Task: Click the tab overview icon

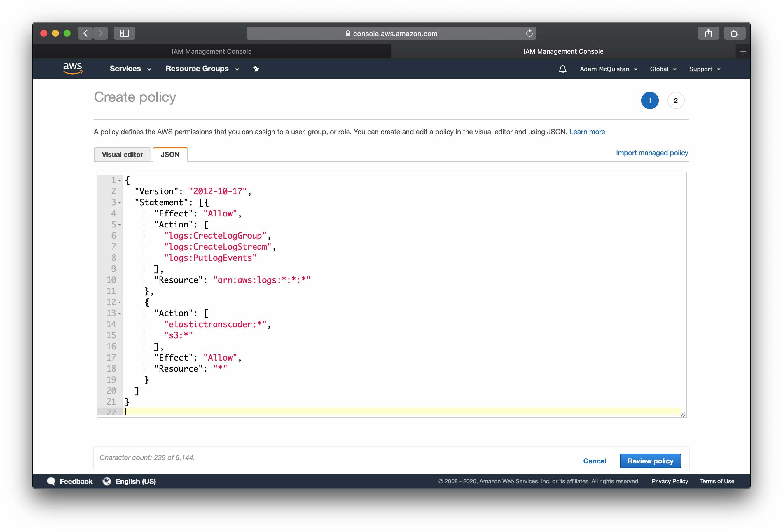Action: tap(735, 33)
